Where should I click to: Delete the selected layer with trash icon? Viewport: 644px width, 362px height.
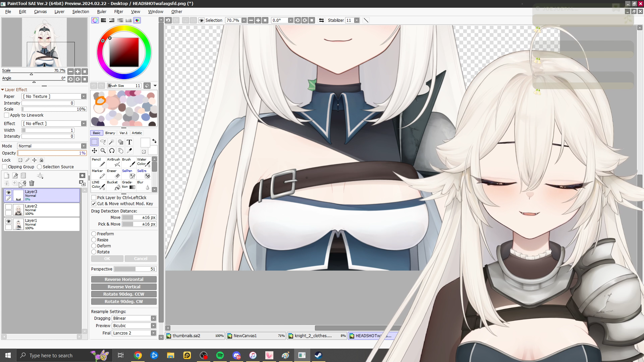click(32, 183)
